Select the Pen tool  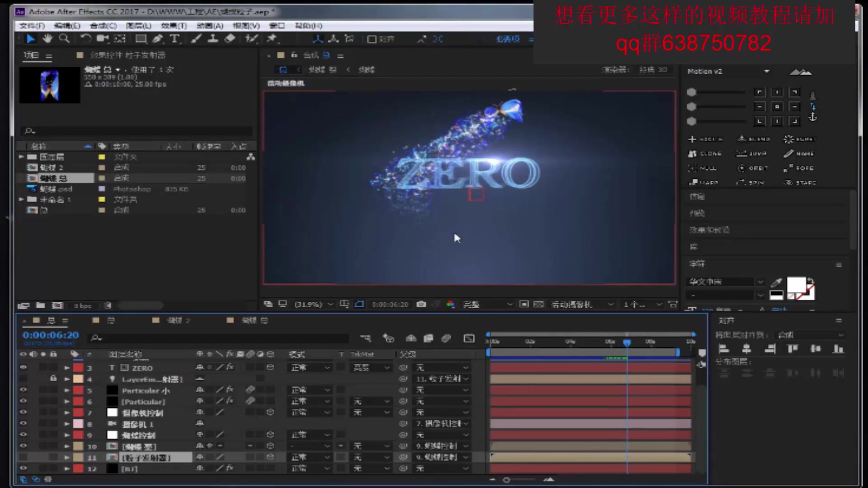tap(157, 39)
